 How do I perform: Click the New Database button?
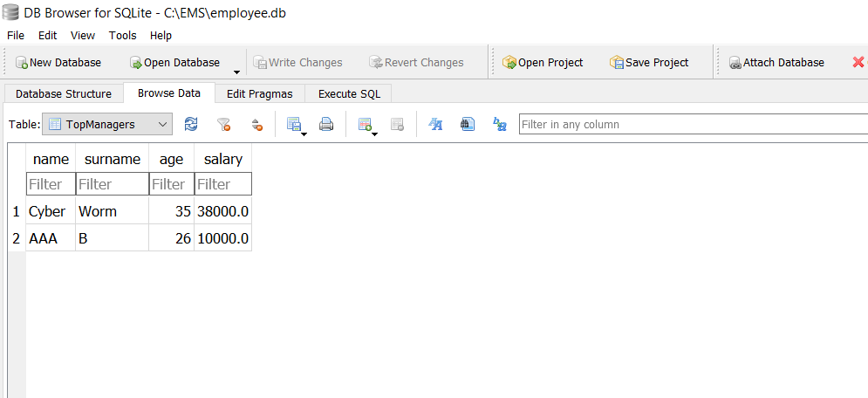58,63
